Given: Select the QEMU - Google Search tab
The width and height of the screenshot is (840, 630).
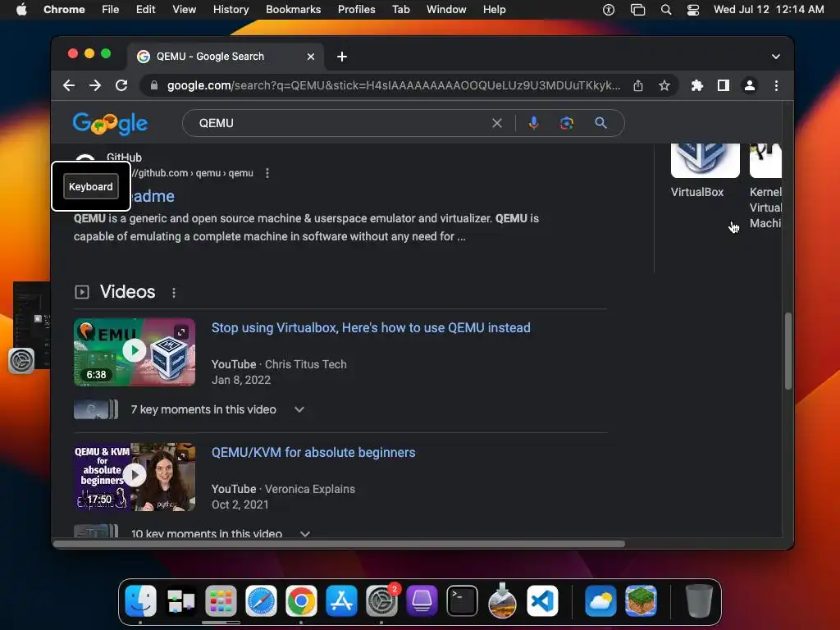Looking at the screenshot, I should [225, 57].
